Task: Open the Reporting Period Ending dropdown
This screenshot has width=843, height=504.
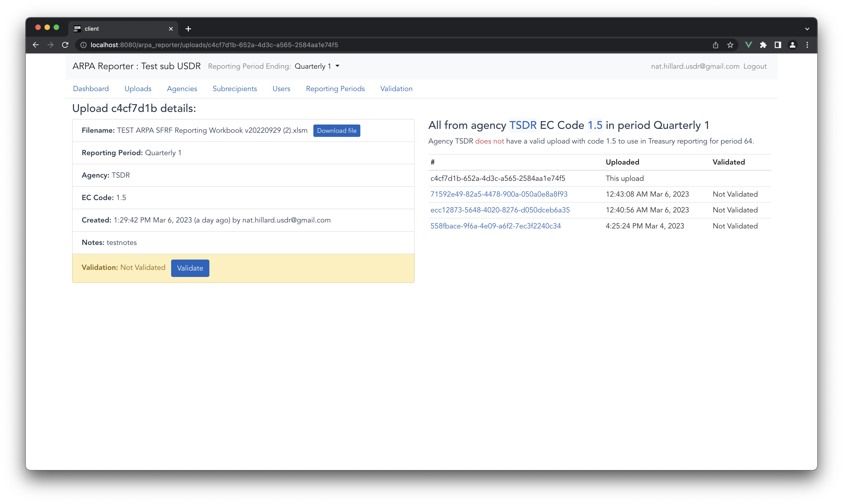Action: pos(317,66)
